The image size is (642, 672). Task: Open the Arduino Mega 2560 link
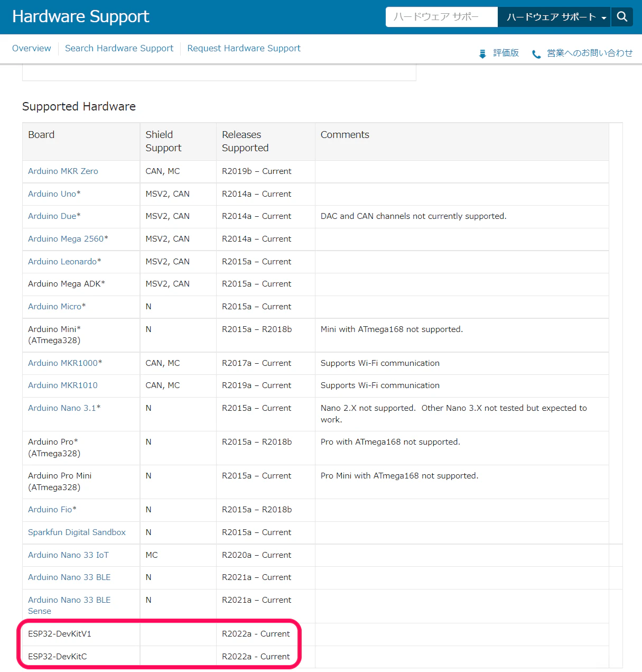66,239
